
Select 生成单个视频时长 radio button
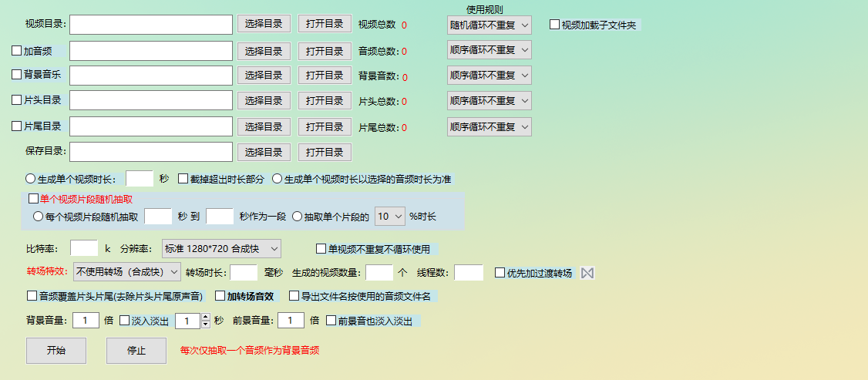point(30,179)
